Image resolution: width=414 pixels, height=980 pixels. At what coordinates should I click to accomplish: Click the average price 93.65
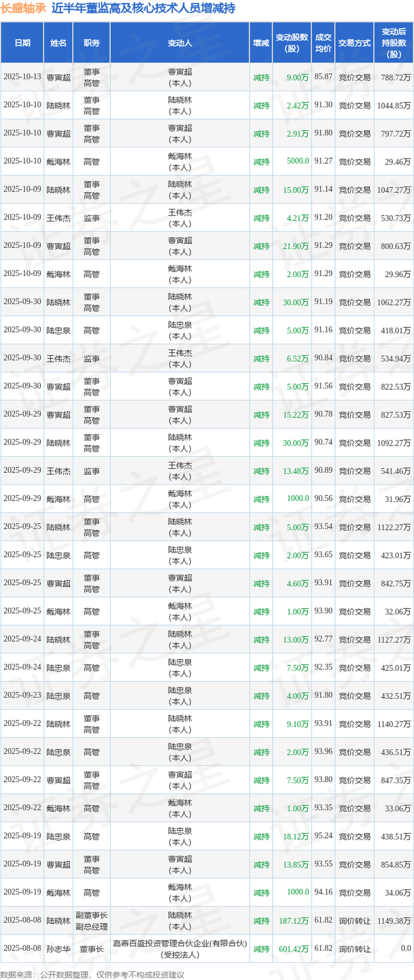[323, 555]
